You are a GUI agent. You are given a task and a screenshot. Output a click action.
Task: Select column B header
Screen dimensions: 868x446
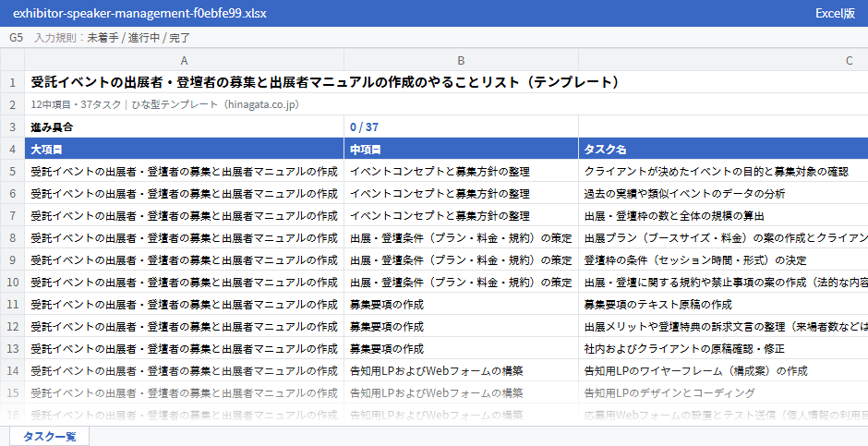[x=461, y=60]
